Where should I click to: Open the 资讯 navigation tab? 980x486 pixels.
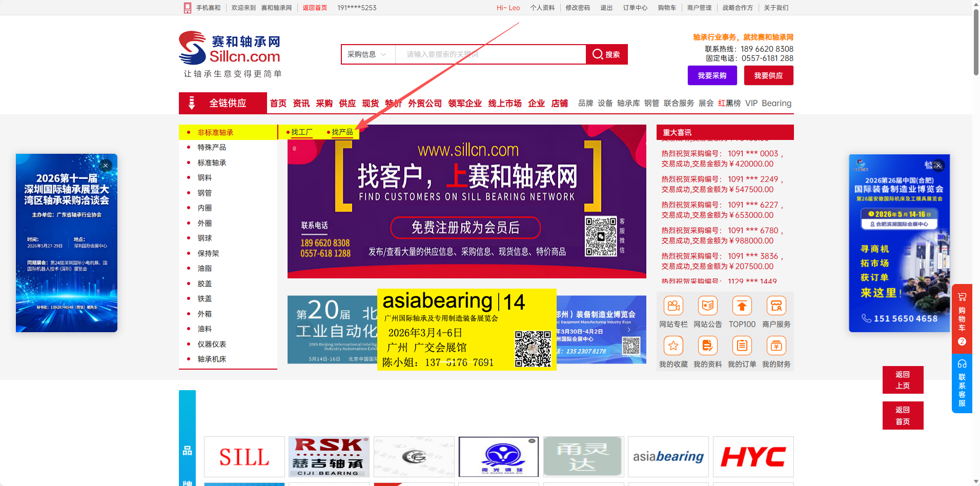[x=301, y=104]
